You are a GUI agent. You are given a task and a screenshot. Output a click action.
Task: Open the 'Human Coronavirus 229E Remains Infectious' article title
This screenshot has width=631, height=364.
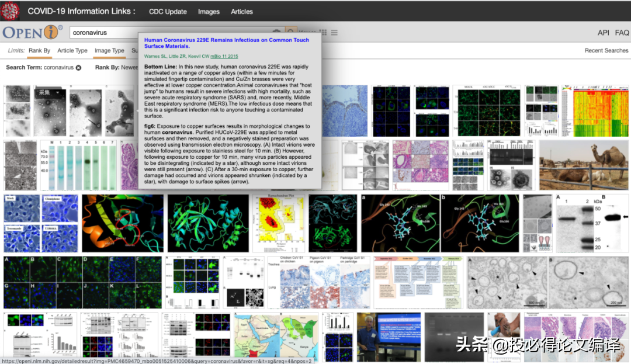[227, 43]
